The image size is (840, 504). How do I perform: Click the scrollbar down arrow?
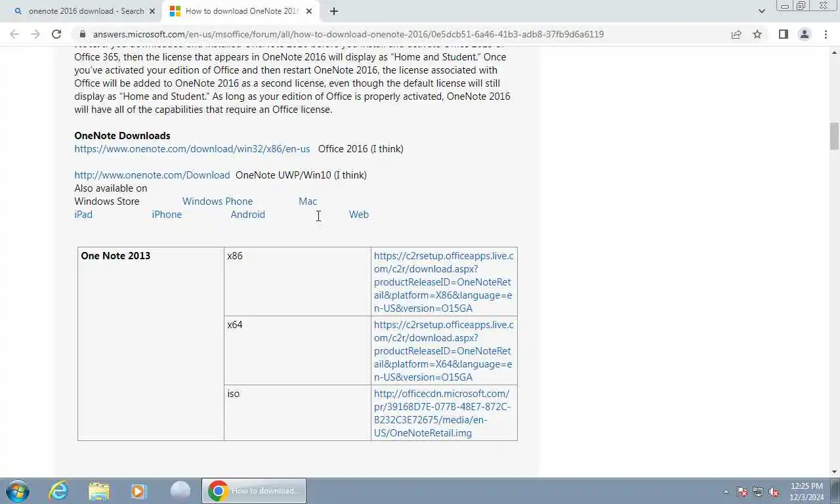click(x=834, y=472)
